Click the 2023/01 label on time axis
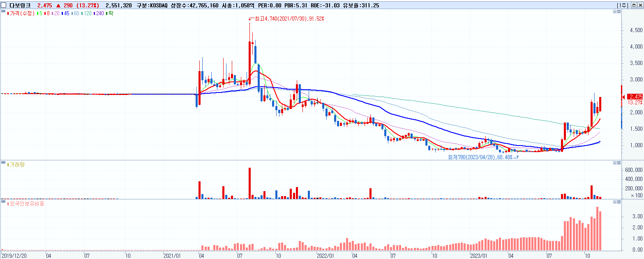The image size is (644, 259). coord(478,255)
